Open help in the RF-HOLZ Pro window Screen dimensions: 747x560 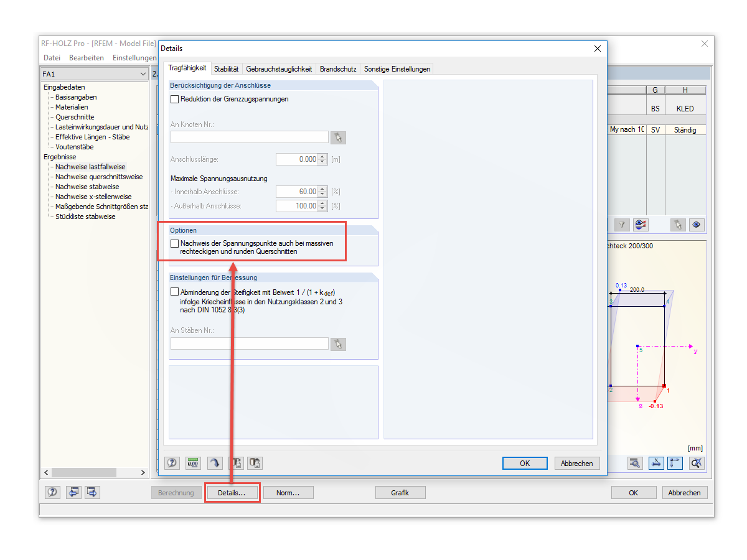pyautogui.click(x=53, y=492)
